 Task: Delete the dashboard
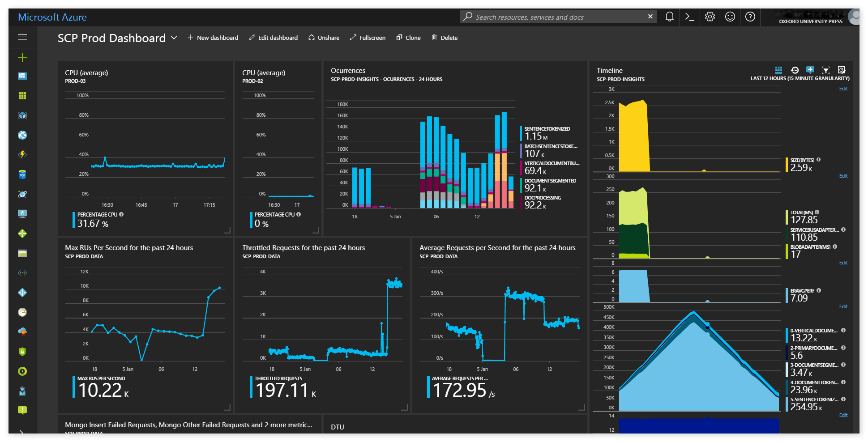(x=444, y=38)
